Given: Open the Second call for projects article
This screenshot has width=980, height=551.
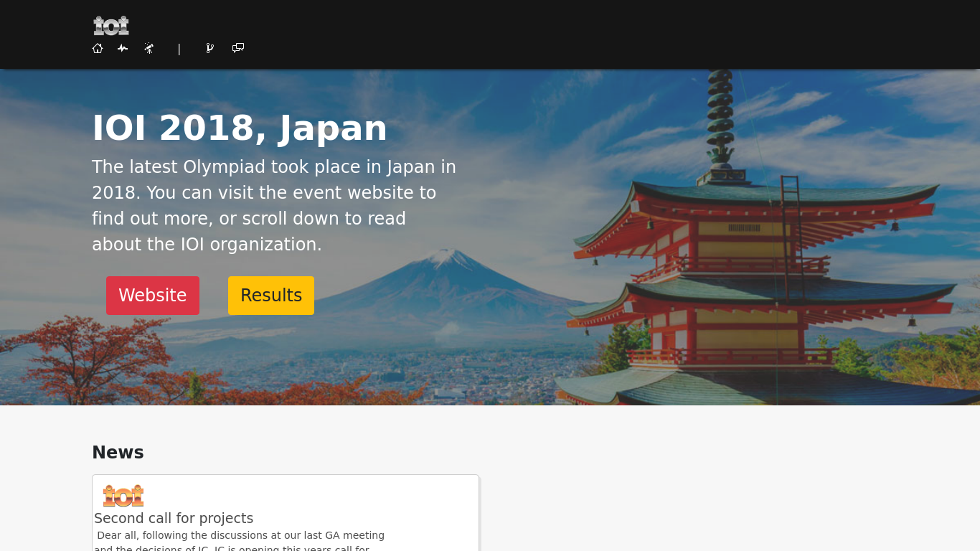Looking at the screenshot, I should [x=174, y=518].
